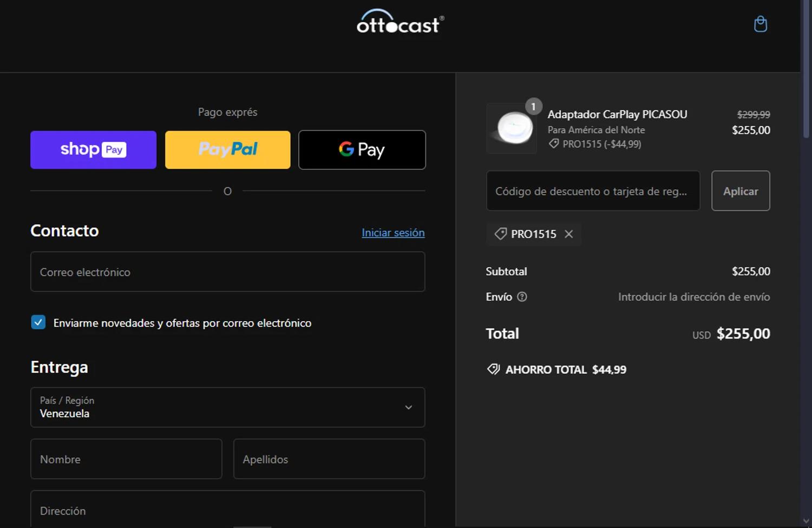Click the Entrega section heading
The height and width of the screenshot is (528, 812).
pos(59,367)
